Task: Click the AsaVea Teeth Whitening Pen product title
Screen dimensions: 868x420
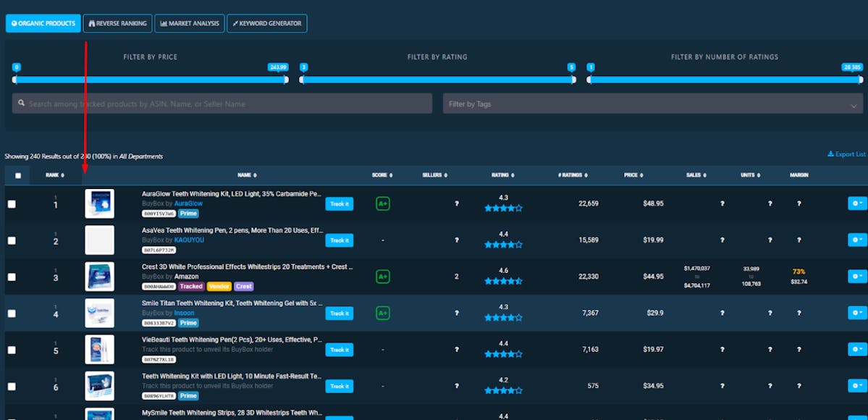Action: [x=232, y=230]
